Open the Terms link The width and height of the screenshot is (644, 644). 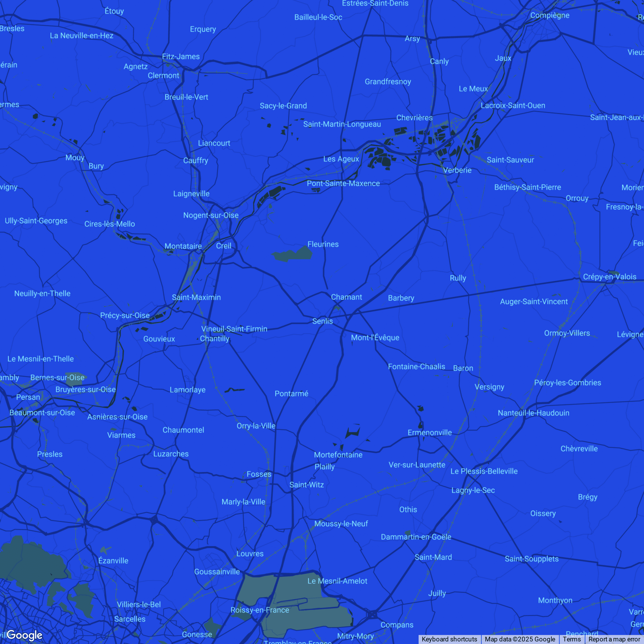tap(572, 639)
